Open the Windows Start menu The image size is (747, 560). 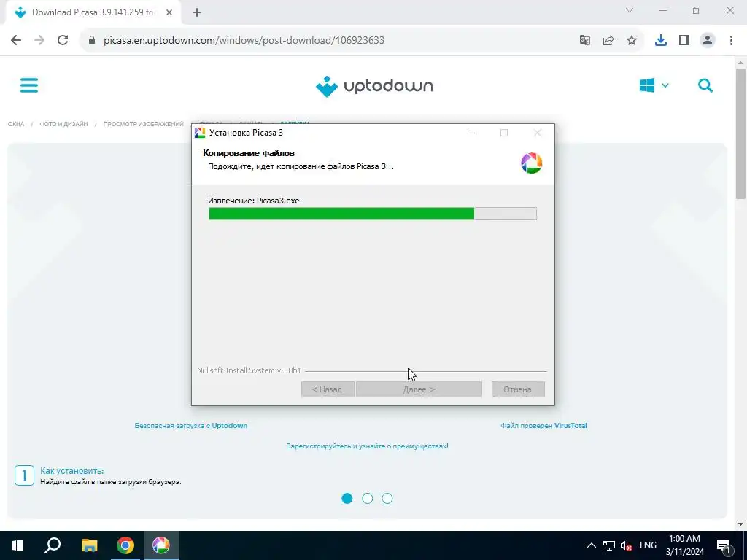click(18, 545)
